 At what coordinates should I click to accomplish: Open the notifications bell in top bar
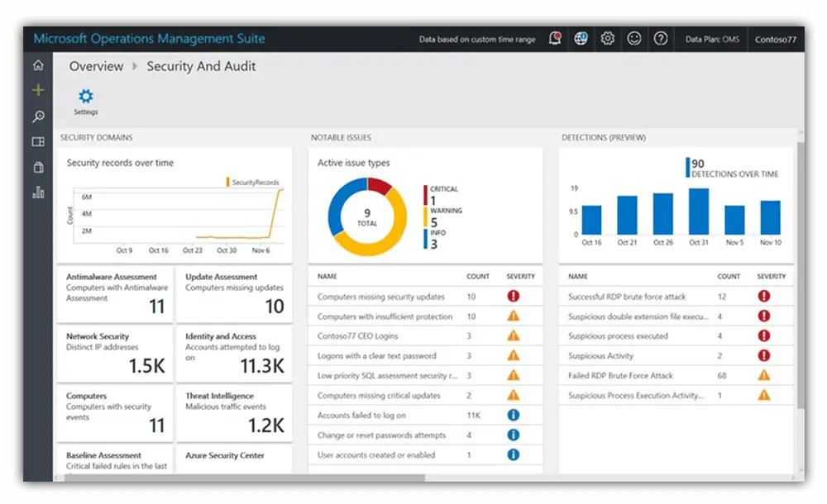pyautogui.click(x=555, y=39)
